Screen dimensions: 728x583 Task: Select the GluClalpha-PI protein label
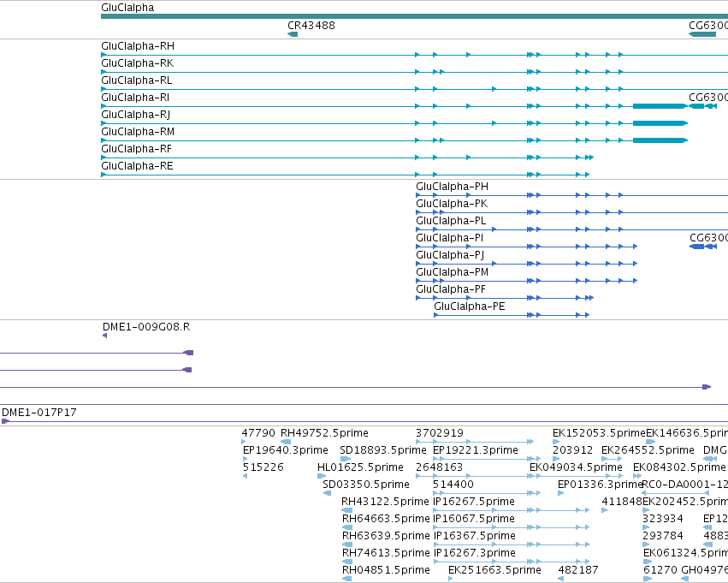[449, 238]
